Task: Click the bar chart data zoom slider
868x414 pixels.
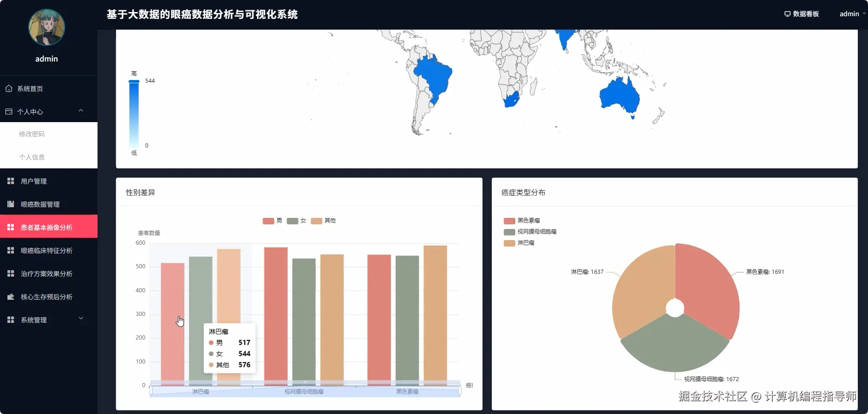Action: (305, 391)
